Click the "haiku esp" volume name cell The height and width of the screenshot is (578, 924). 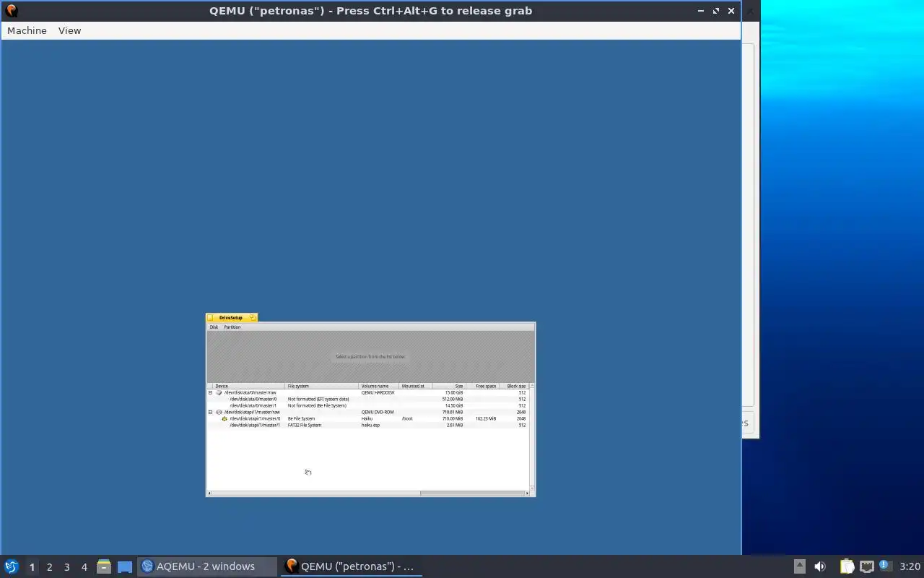point(370,425)
